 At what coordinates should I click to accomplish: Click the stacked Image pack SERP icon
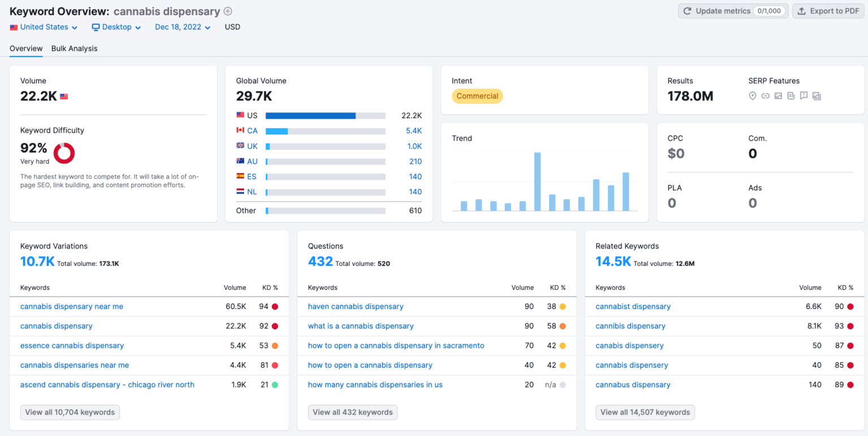point(817,96)
